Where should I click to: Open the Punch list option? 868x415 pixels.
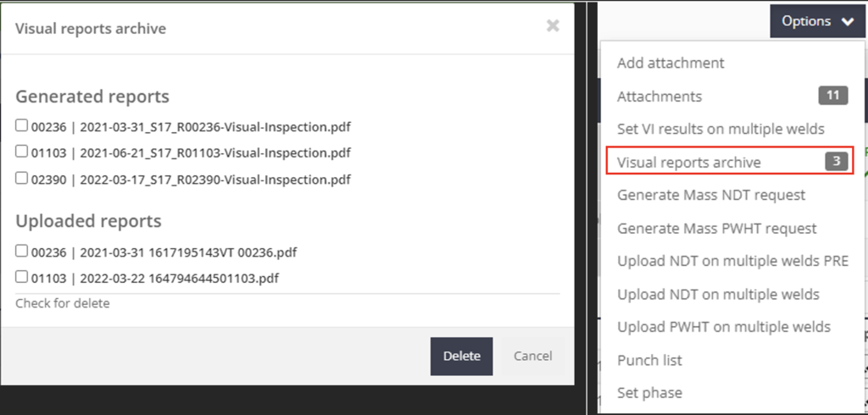[649, 360]
